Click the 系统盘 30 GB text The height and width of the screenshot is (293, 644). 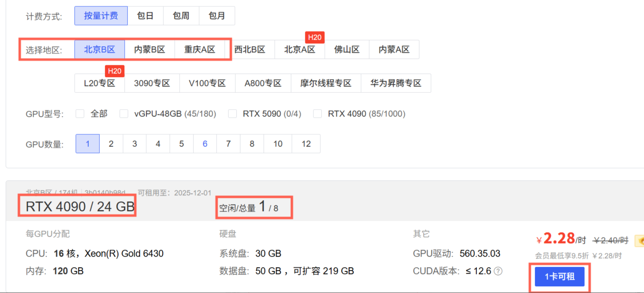[250, 254]
